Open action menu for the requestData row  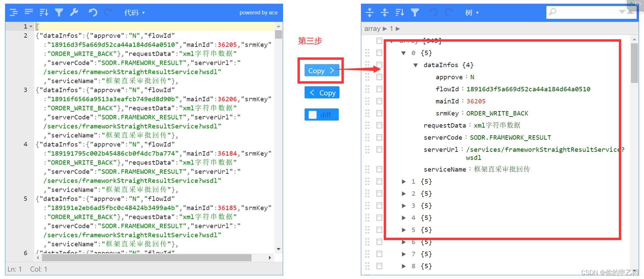379,125
